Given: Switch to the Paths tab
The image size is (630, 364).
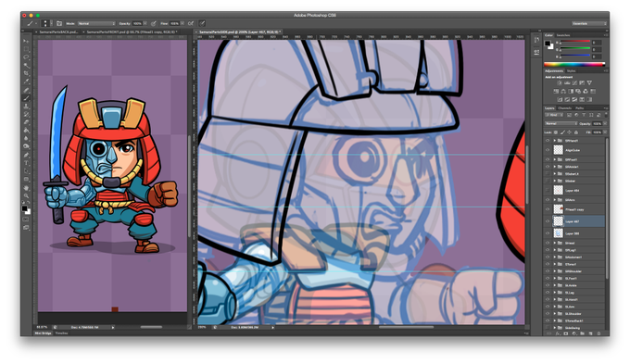Looking at the screenshot, I should click(x=579, y=108).
